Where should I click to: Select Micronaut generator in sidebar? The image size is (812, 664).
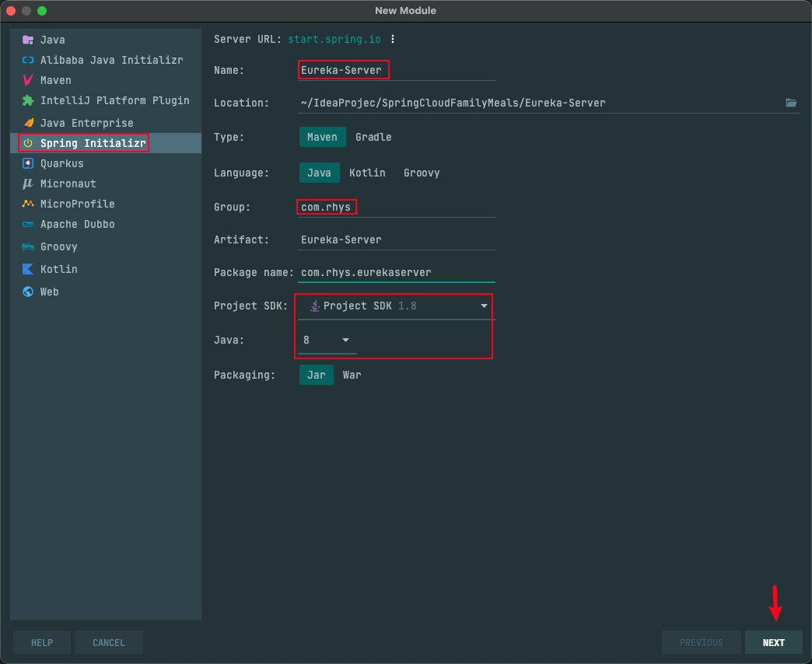pos(106,183)
